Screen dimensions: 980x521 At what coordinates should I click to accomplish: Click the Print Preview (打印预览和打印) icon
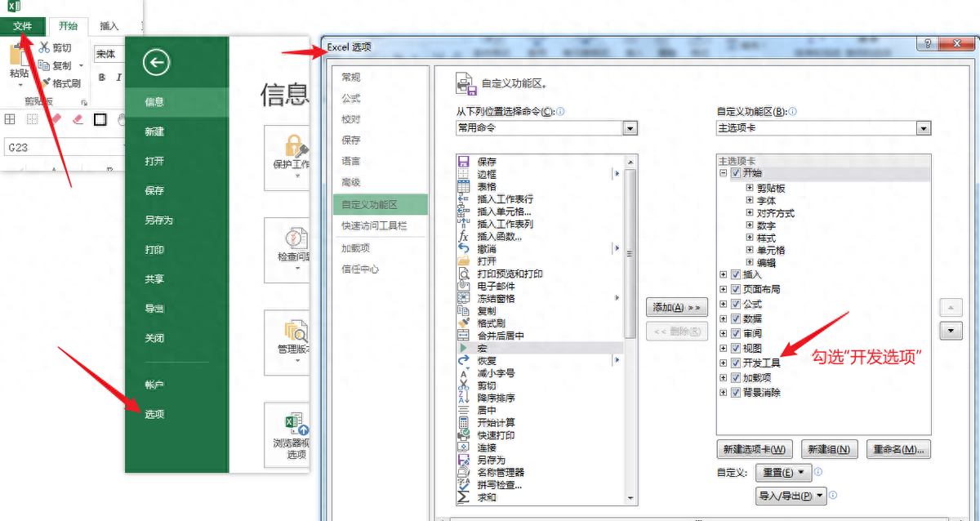point(463,274)
